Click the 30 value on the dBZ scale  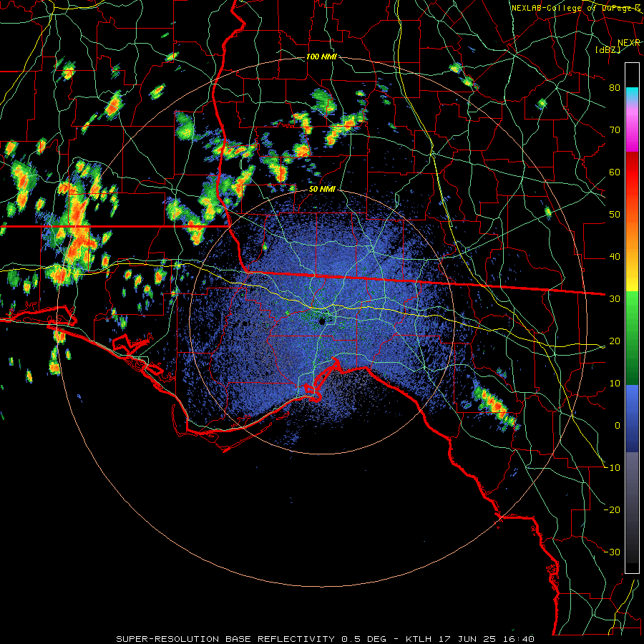point(615,298)
